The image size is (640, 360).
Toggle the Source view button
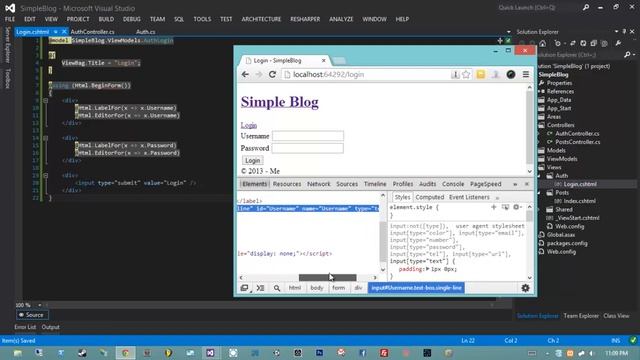pyautogui.click(x=32, y=315)
